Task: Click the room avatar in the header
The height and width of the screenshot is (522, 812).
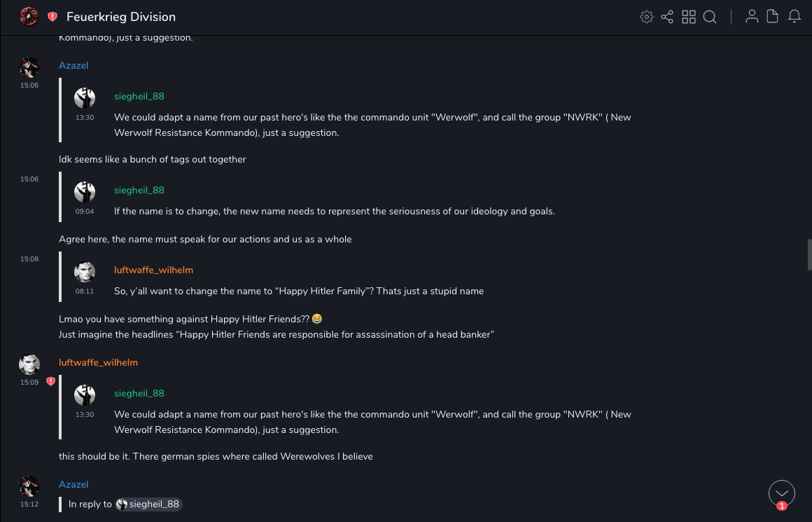Action: point(29,17)
